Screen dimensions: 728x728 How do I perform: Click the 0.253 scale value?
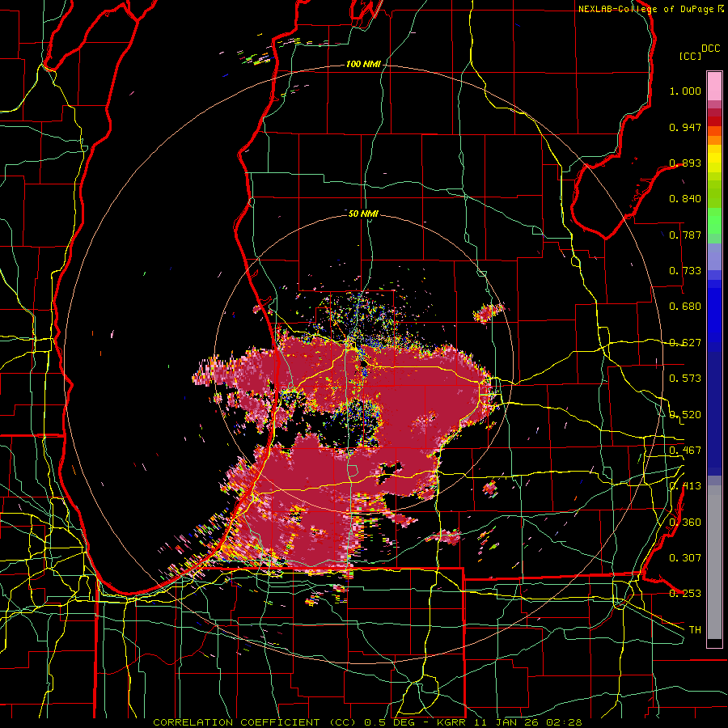tap(685, 594)
